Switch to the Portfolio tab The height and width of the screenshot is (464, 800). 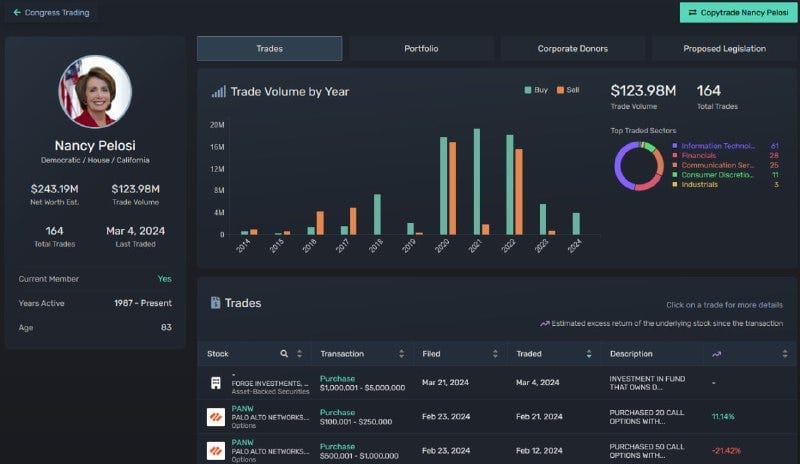421,48
